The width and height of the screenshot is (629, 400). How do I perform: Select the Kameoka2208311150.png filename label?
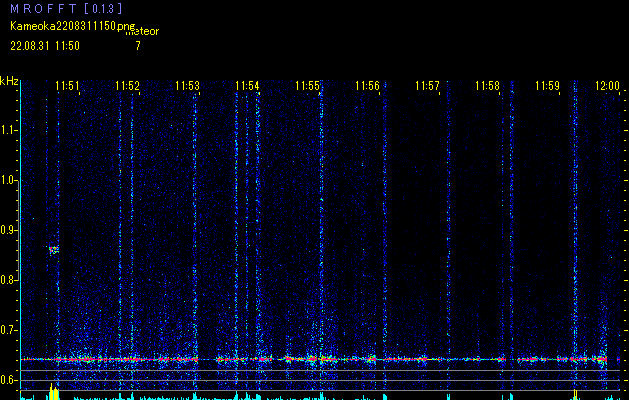click(x=73, y=27)
